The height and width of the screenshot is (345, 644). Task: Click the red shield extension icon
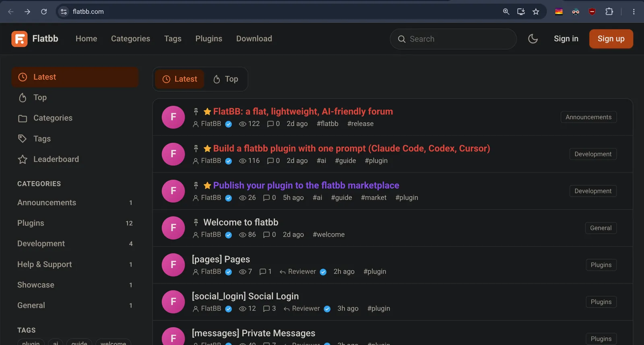(x=592, y=12)
